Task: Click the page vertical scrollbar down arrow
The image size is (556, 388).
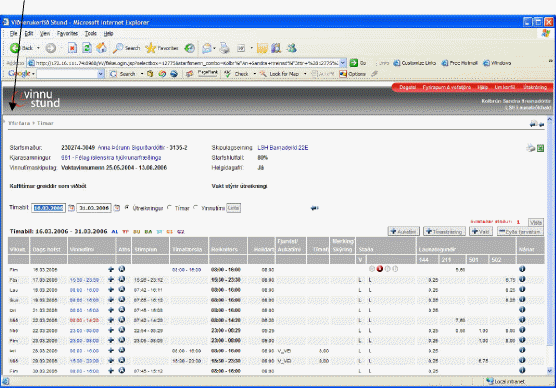Action: point(550,371)
